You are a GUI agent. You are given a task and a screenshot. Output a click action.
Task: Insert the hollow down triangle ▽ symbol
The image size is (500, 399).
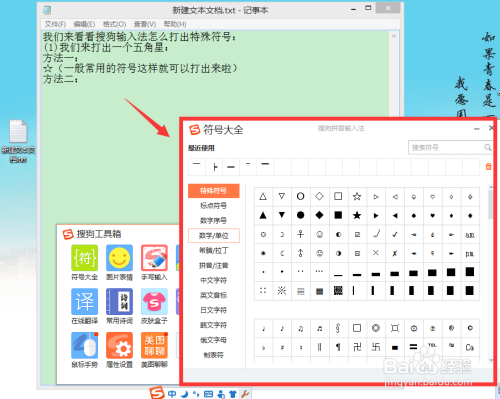(x=282, y=196)
